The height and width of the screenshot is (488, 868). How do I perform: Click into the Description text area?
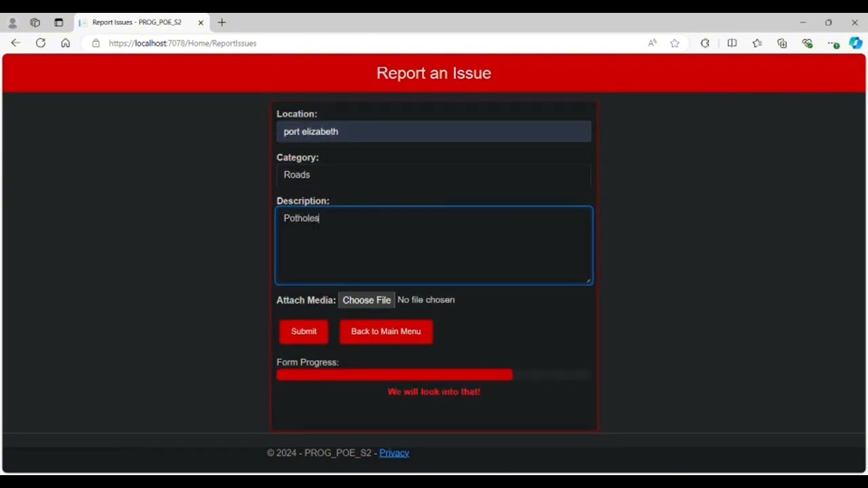434,245
